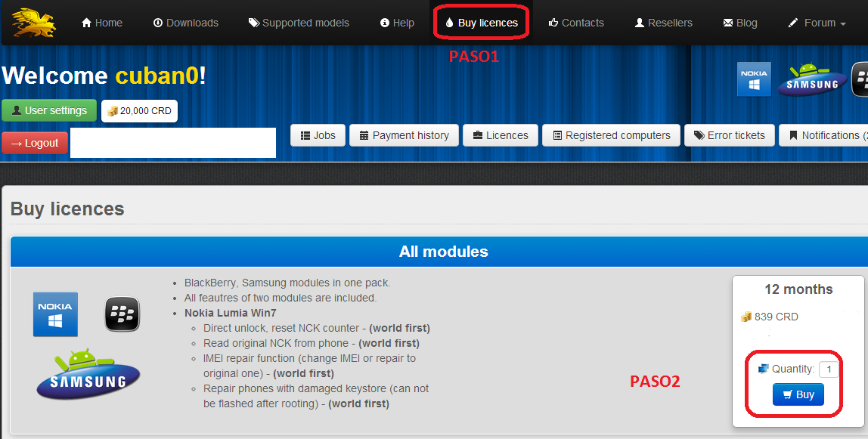Click the BlackBerry icon in header
This screenshot has width=868, height=439.
coord(860,79)
